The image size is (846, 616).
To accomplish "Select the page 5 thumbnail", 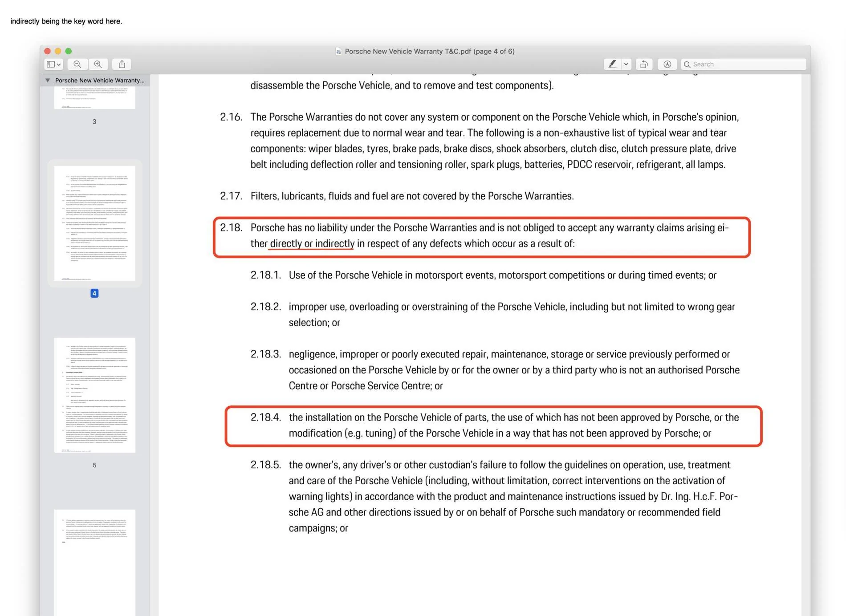I will coord(95,395).
